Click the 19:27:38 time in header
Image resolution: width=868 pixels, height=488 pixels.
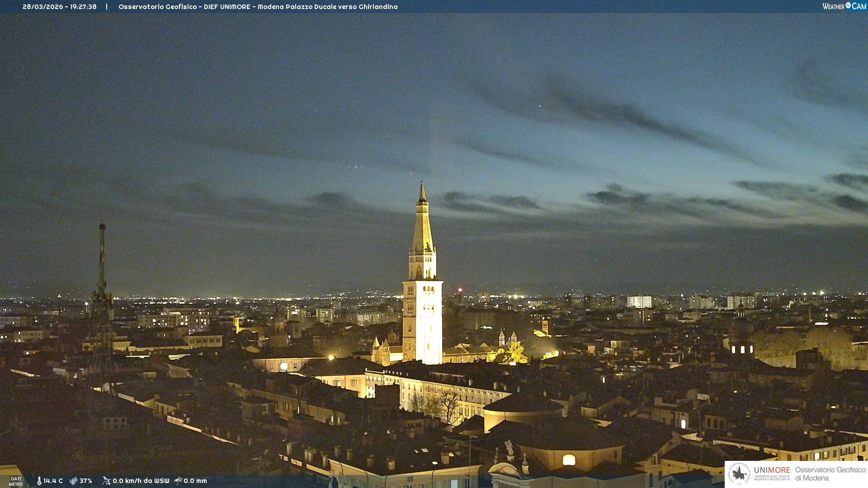pos(83,7)
